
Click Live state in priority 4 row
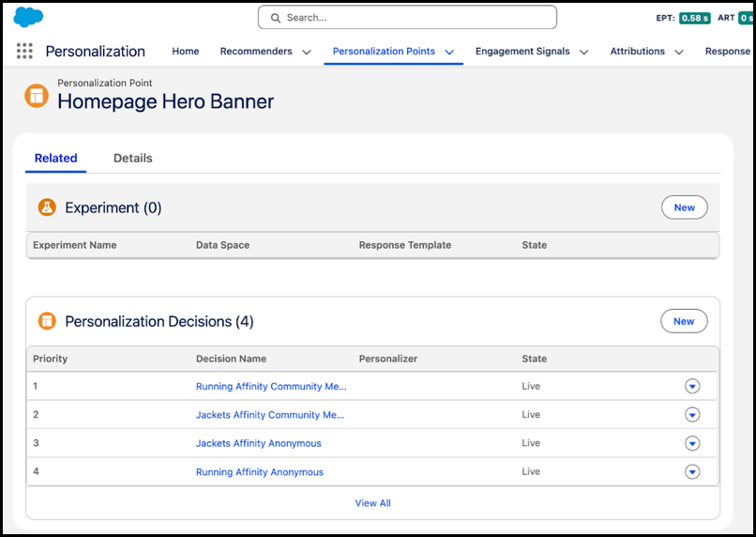pyautogui.click(x=531, y=471)
